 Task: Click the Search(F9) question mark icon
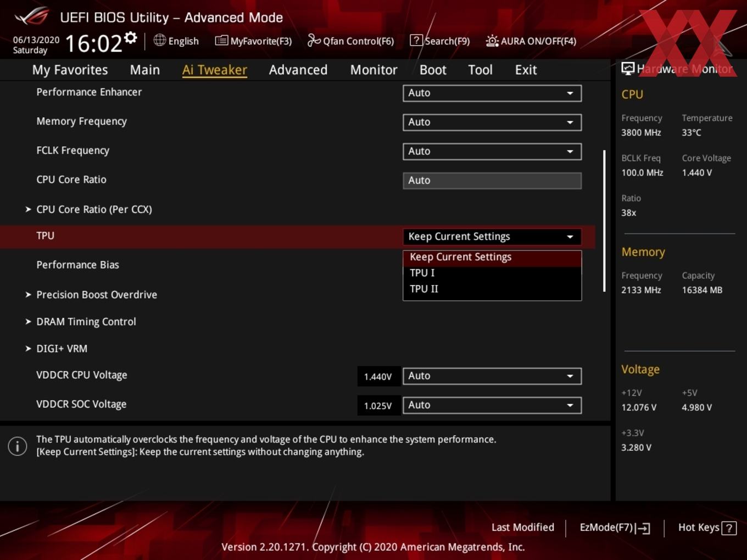point(416,40)
